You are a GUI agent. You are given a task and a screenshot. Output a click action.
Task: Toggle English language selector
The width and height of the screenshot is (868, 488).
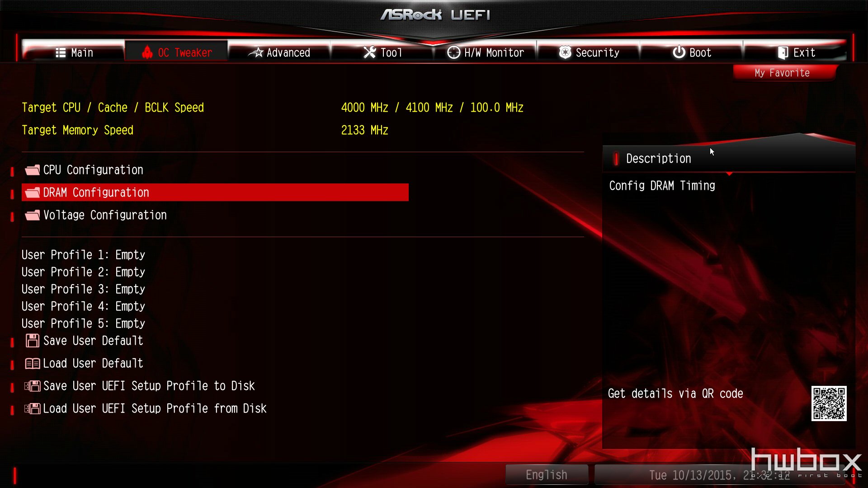click(x=546, y=474)
